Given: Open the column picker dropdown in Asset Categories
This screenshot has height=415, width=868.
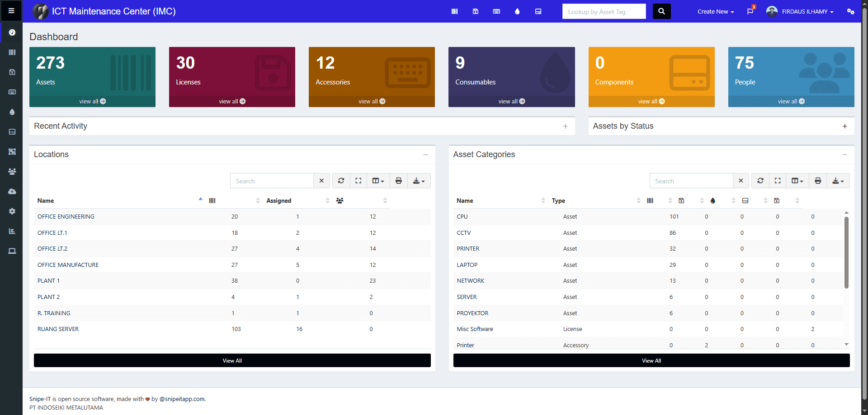Looking at the screenshot, I should (797, 181).
